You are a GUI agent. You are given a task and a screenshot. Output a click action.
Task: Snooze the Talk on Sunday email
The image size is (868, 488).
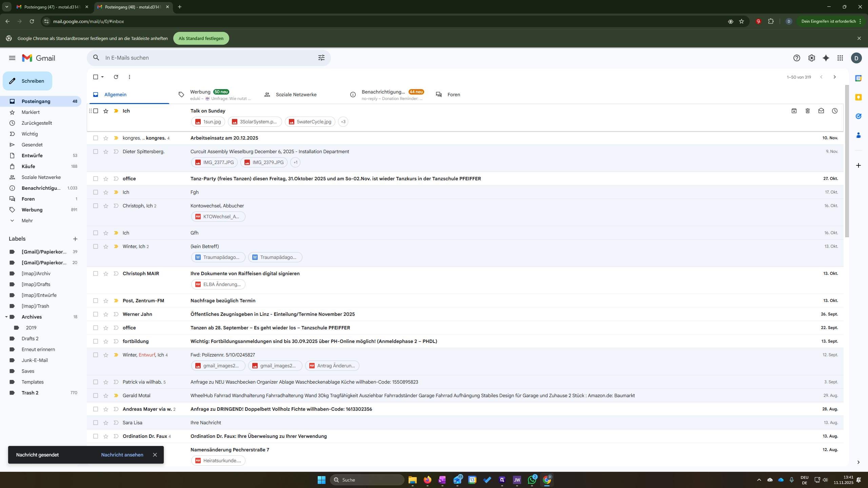coord(835,111)
